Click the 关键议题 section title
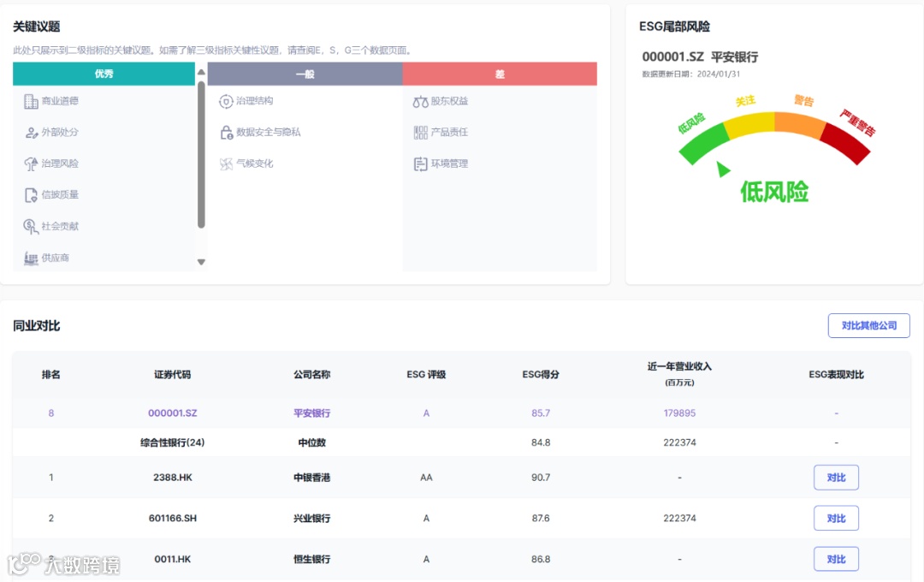The image size is (924, 582). [37, 27]
